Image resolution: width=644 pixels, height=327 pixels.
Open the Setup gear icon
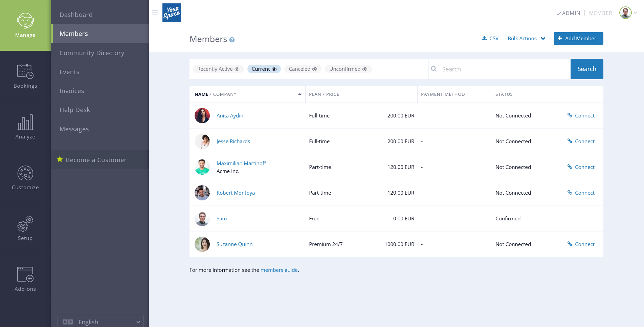tap(25, 223)
